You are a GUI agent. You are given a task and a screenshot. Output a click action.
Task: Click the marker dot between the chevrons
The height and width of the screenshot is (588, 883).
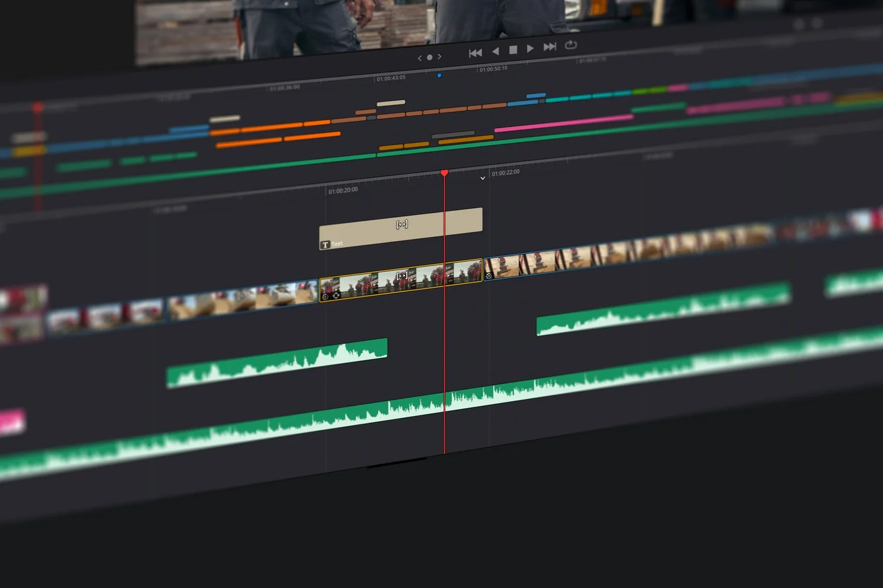tap(430, 57)
